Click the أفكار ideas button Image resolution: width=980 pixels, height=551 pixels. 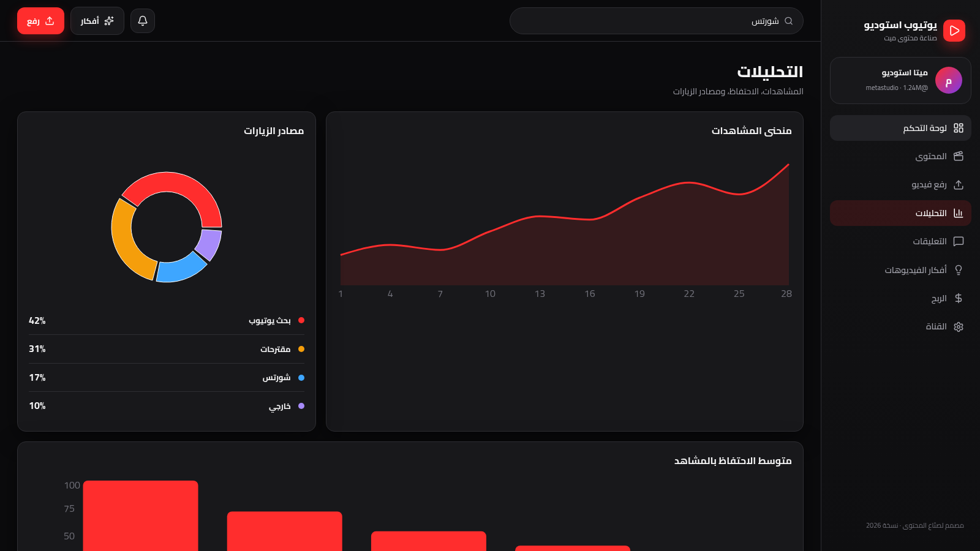pyautogui.click(x=97, y=21)
